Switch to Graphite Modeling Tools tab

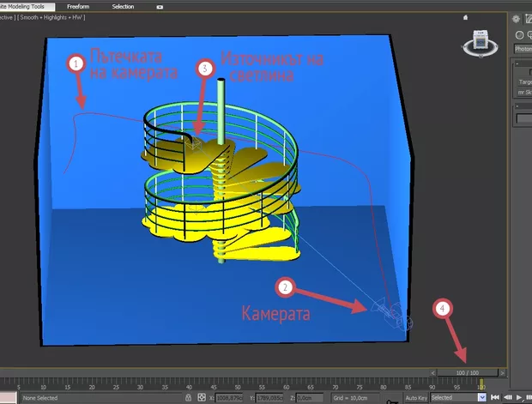click(x=26, y=6)
